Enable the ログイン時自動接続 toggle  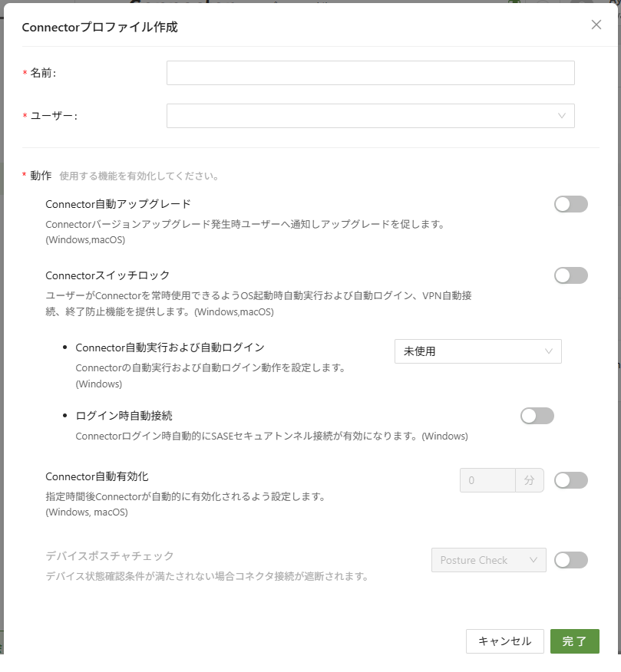tap(537, 415)
